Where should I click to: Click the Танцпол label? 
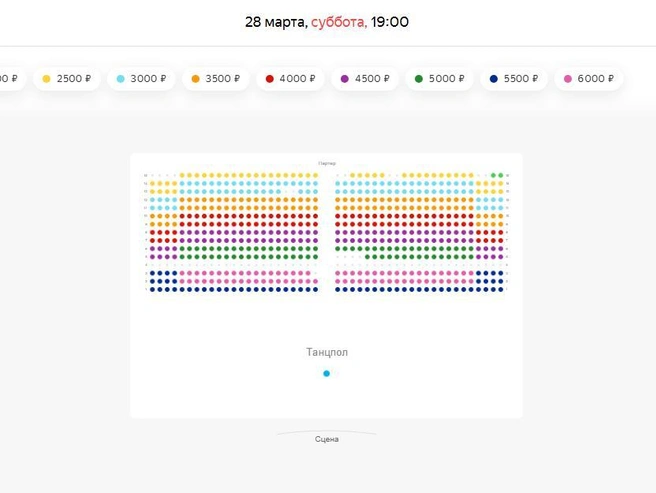[x=327, y=352]
